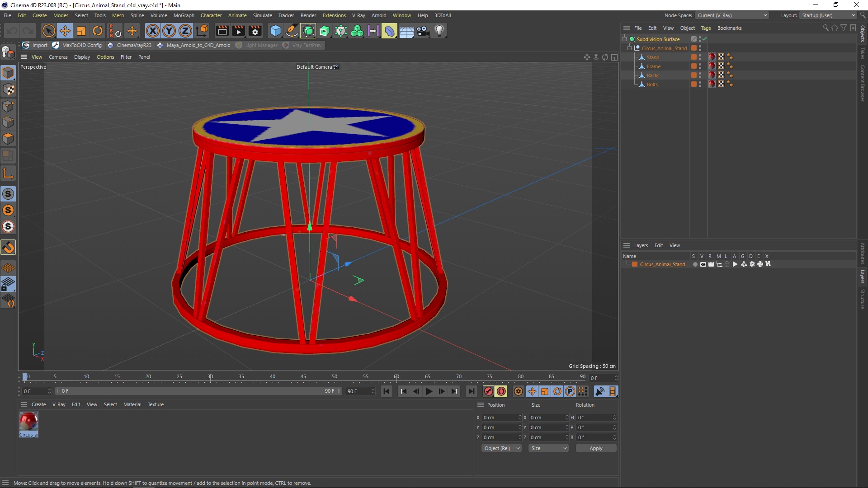Click the Apply button

pos(596,448)
